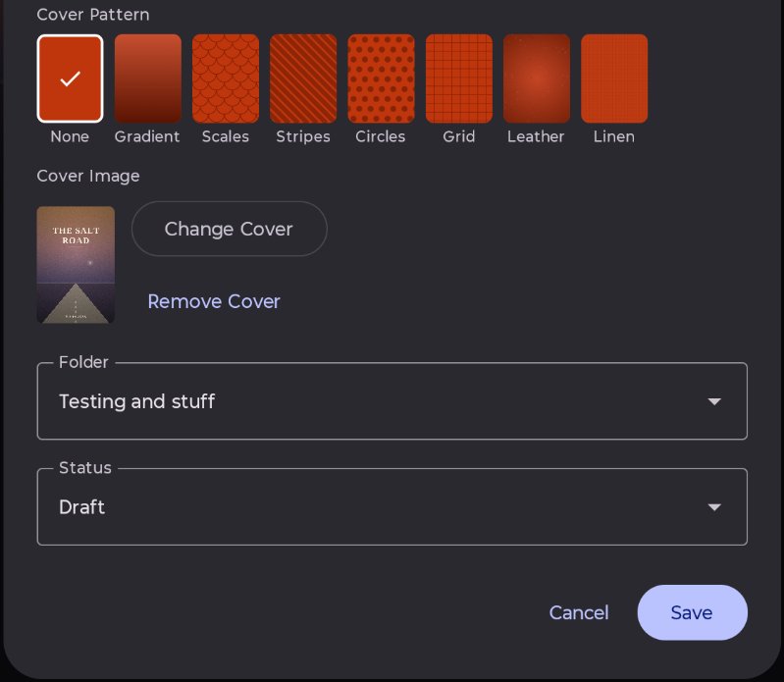Open the Folder dropdown
784x682 pixels.
click(392, 401)
